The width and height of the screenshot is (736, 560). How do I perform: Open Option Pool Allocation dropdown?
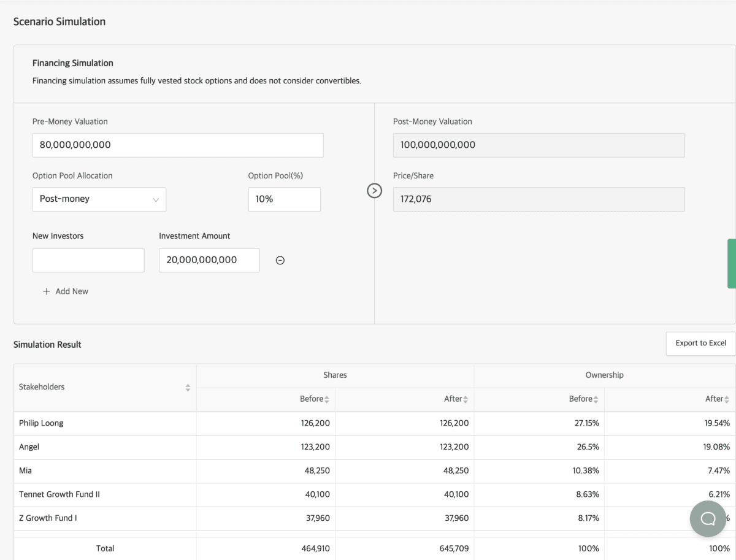coord(99,199)
